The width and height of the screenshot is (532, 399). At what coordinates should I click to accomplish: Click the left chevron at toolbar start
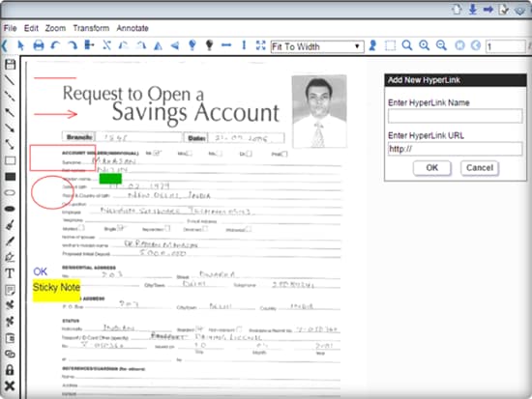click(x=5, y=45)
